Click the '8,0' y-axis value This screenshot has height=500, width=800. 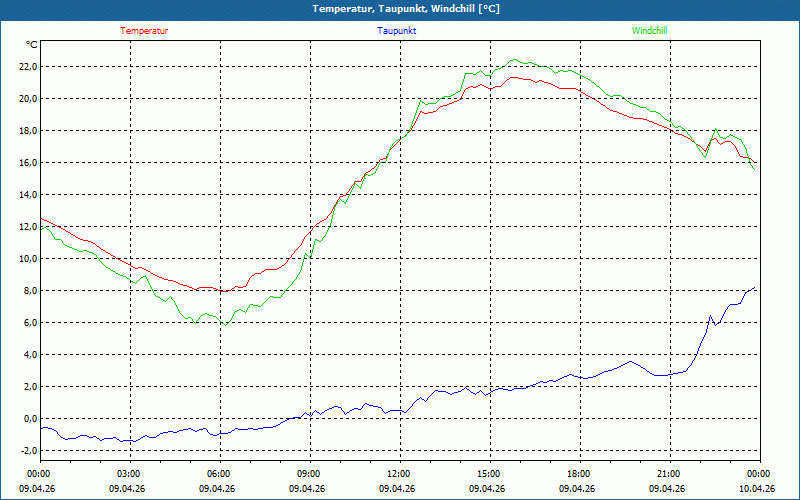pyautogui.click(x=30, y=291)
